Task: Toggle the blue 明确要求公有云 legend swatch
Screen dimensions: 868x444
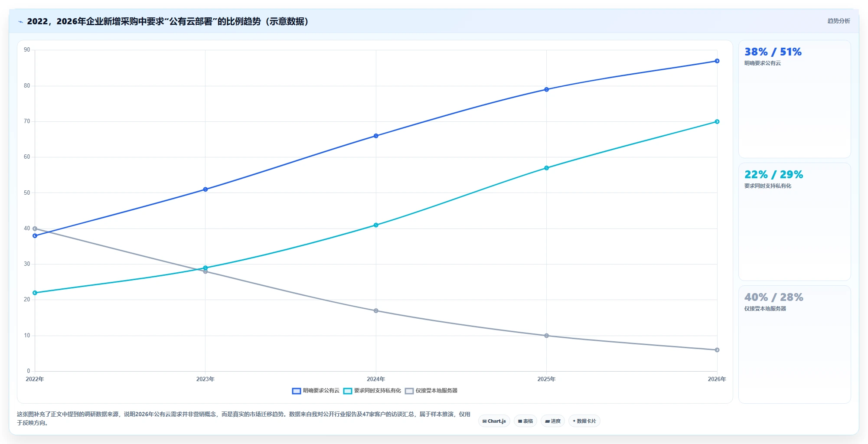Action: (297, 391)
